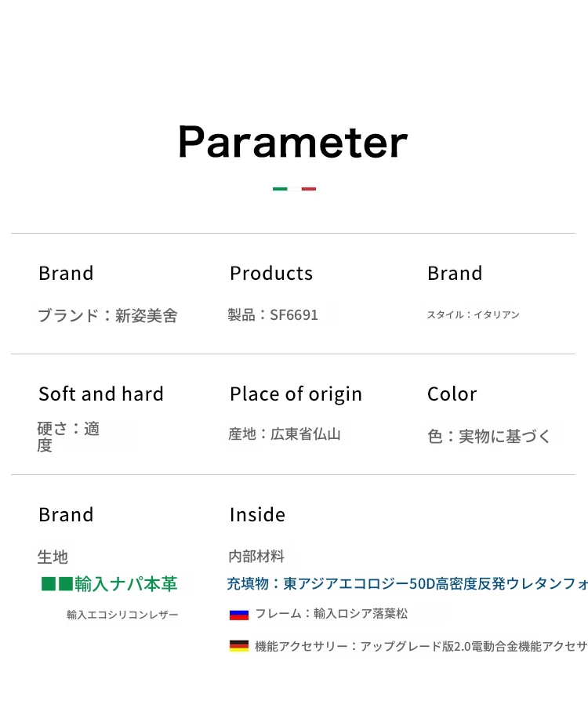This screenshot has height=715, width=588.
Task: Click the Russian flag icon
Action: tap(239, 615)
